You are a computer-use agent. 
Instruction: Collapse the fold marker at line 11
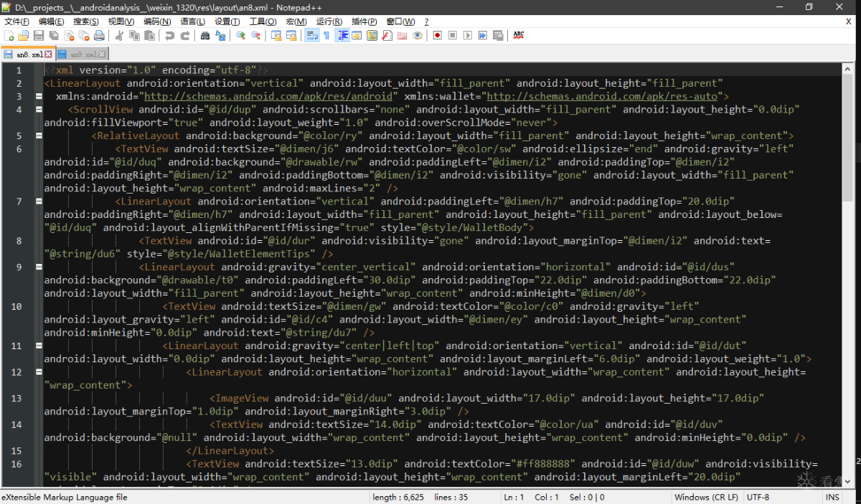pos(39,346)
